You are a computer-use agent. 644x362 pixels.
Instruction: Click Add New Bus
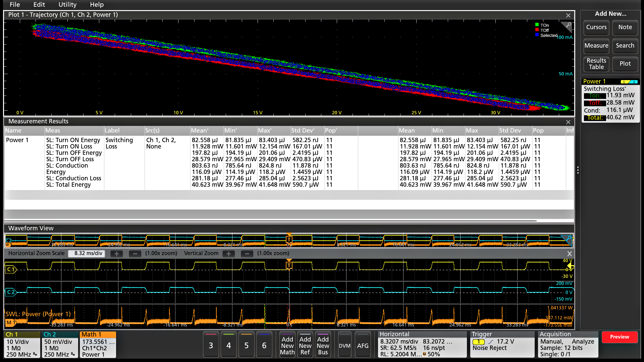click(323, 345)
